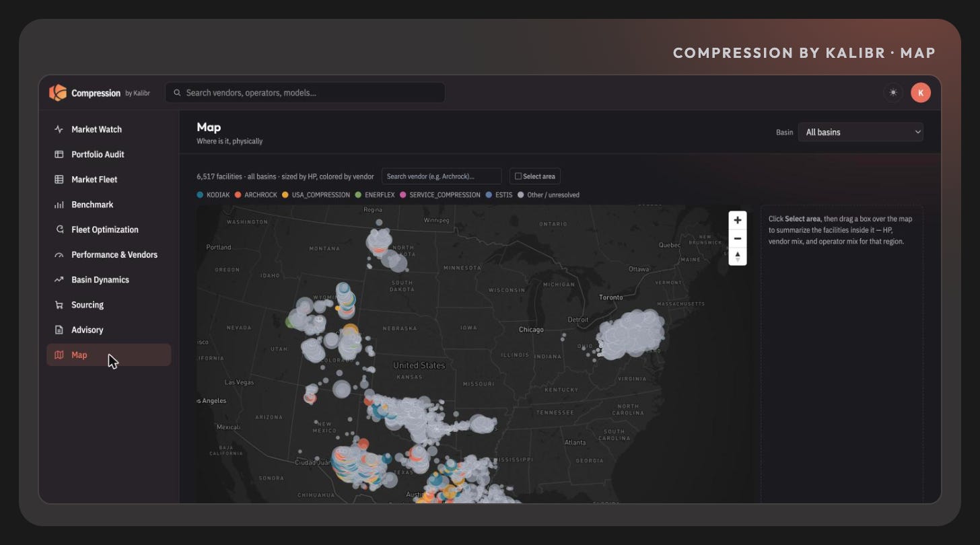The width and height of the screenshot is (980, 545).
Task: Open Market Watch page
Action: 109,129
